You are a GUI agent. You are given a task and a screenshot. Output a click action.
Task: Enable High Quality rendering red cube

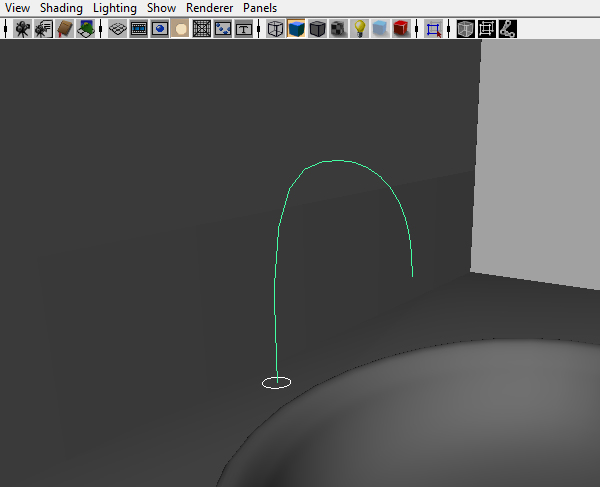(x=401, y=29)
